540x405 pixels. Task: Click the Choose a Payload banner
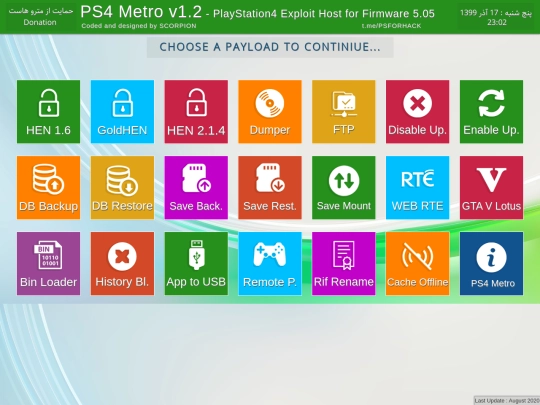pyautogui.click(x=270, y=47)
